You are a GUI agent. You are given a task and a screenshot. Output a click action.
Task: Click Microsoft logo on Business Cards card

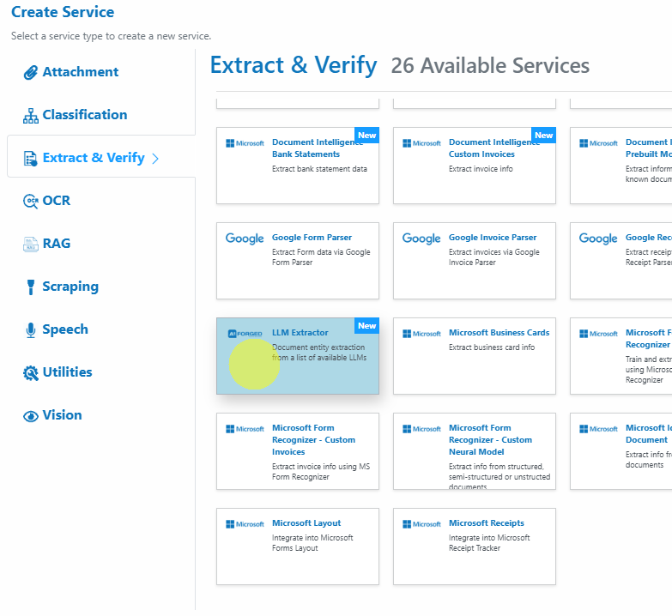tap(421, 334)
